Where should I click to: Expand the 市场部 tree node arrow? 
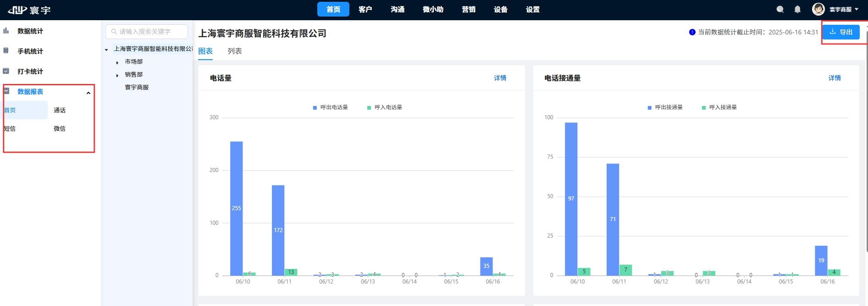(117, 62)
